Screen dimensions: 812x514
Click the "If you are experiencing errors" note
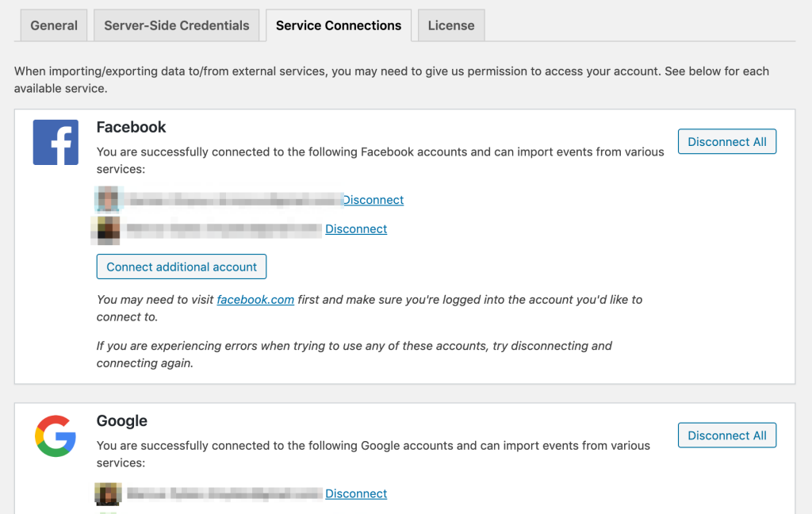click(354, 355)
